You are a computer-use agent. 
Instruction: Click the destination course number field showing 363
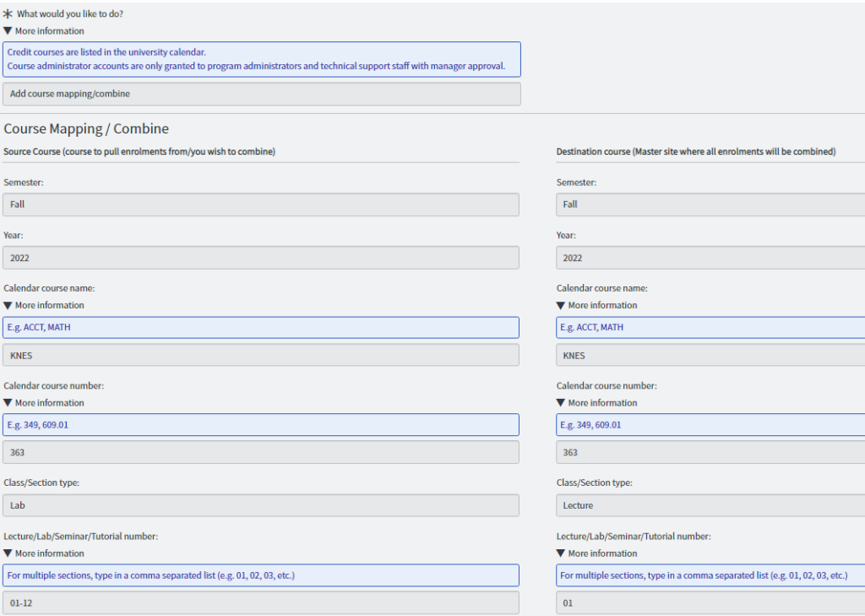tap(710, 453)
